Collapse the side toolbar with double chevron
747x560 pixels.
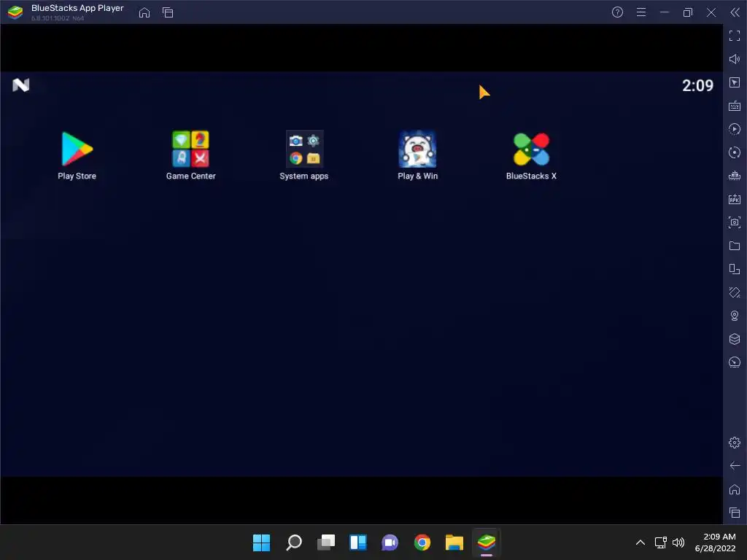point(735,12)
